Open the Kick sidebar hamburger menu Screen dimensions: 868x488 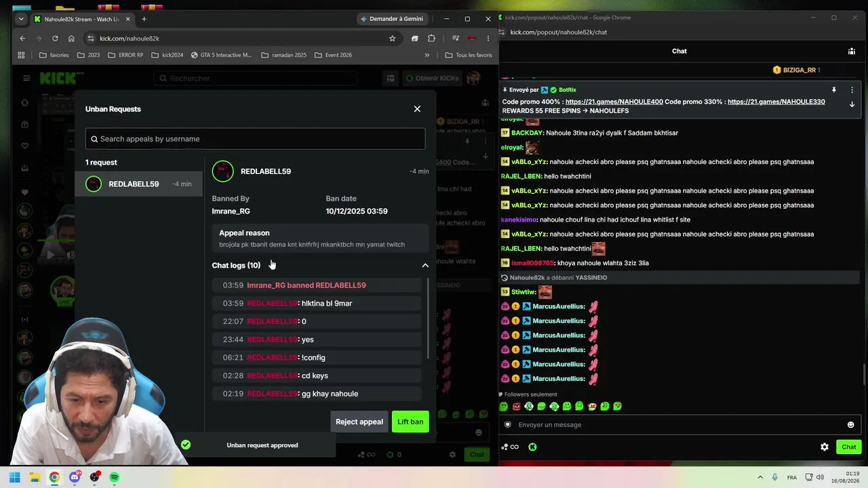[x=26, y=78]
